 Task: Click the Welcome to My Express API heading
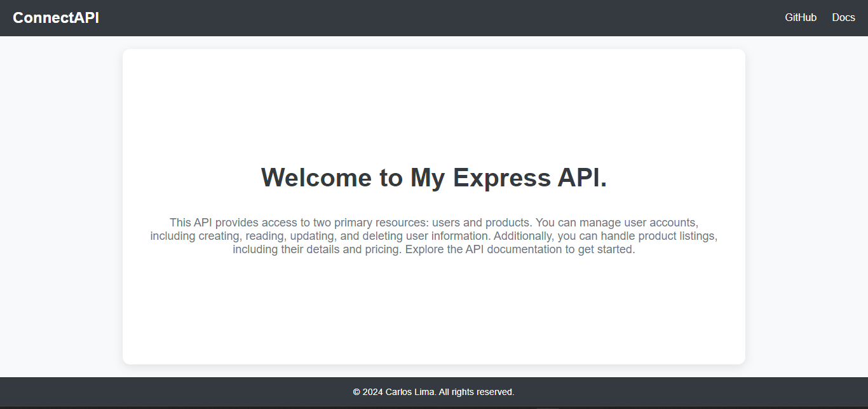pos(433,177)
